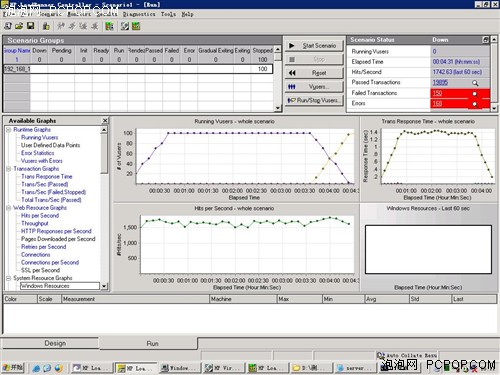Open the Internet Explorer quick launch icon
The width and height of the screenshot is (500, 375).
pyautogui.click(x=36, y=368)
